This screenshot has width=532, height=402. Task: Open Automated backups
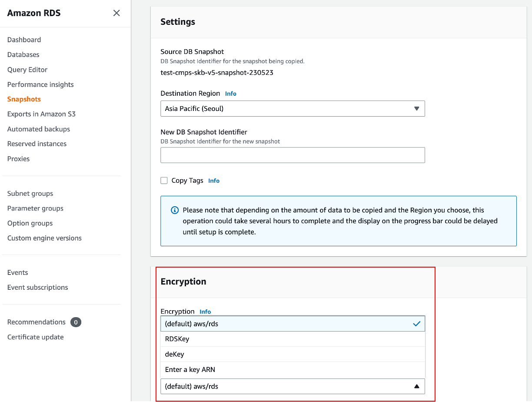coord(39,129)
